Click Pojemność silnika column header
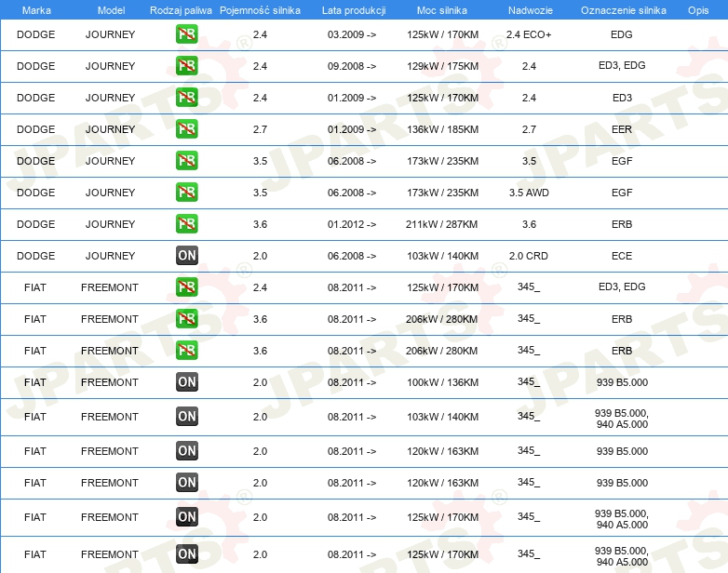This screenshot has width=728, height=573. (260, 10)
